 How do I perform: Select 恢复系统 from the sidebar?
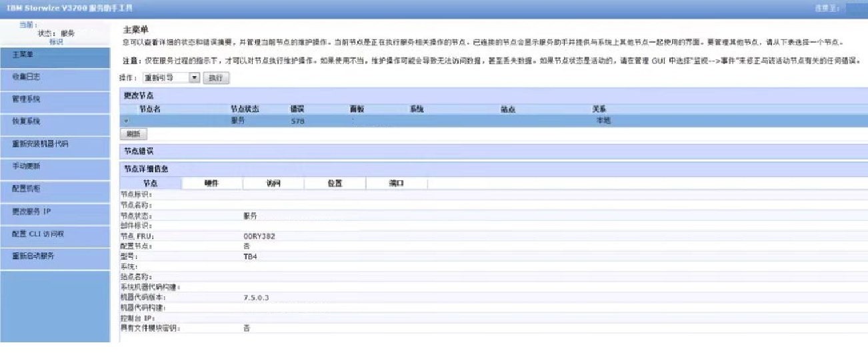[55, 123]
